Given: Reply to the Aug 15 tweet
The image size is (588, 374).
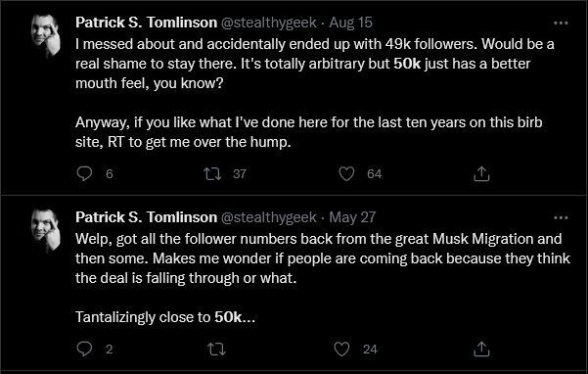Looking at the screenshot, I should 84,173.
